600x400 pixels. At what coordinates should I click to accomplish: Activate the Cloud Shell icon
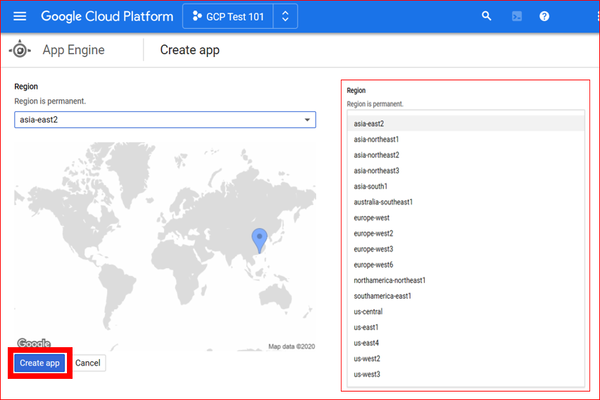pyautogui.click(x=517, y=16)
